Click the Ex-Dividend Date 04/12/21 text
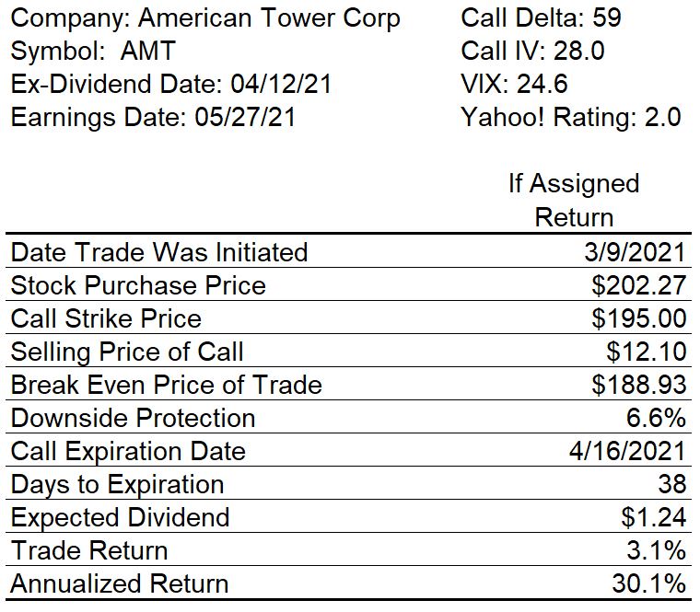700x612 pixels. tap(171, 84)
